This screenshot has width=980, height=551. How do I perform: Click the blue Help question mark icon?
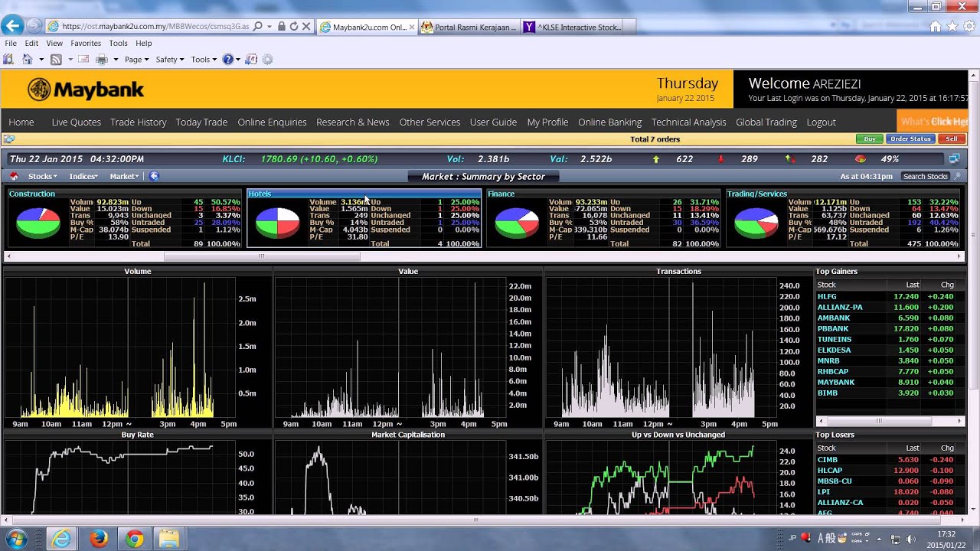click(x=227, y=59)
